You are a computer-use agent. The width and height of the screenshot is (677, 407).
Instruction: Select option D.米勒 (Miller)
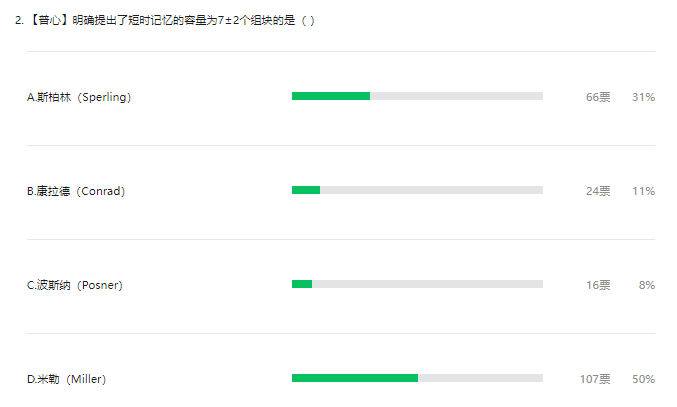[66, 379]
